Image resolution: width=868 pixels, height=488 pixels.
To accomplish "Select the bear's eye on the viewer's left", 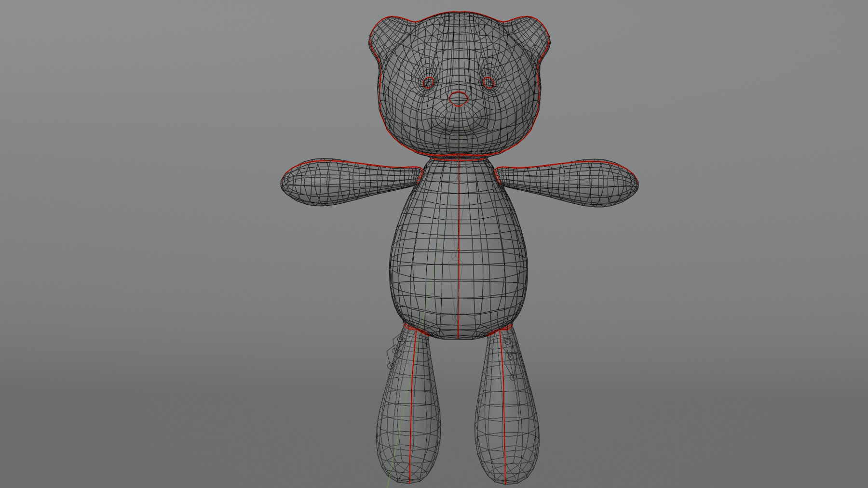I will tap(428, 83).
